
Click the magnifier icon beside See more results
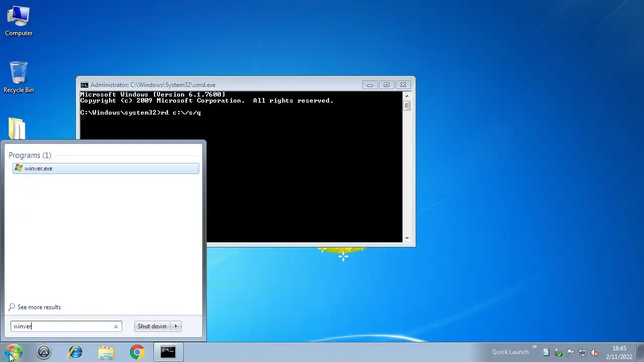[12, 307]
